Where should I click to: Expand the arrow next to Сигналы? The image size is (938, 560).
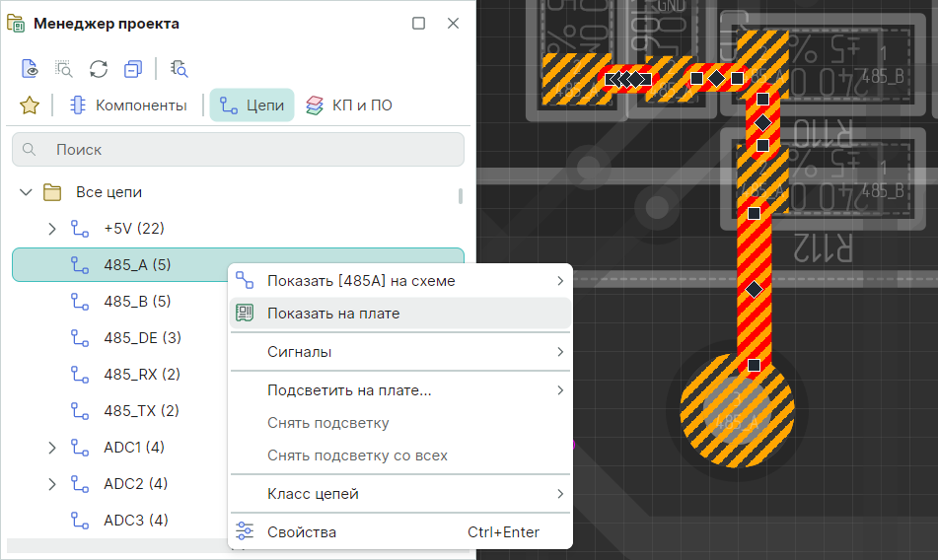(560, 352)
